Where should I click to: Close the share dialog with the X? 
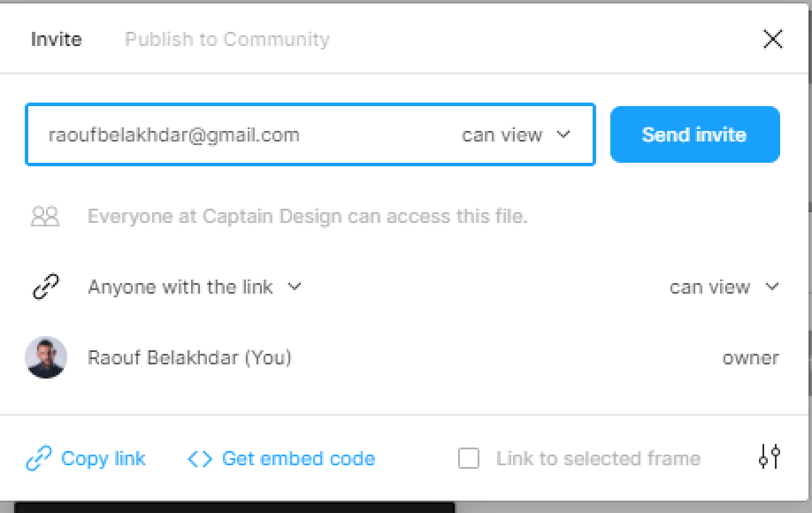click(773, 39)
